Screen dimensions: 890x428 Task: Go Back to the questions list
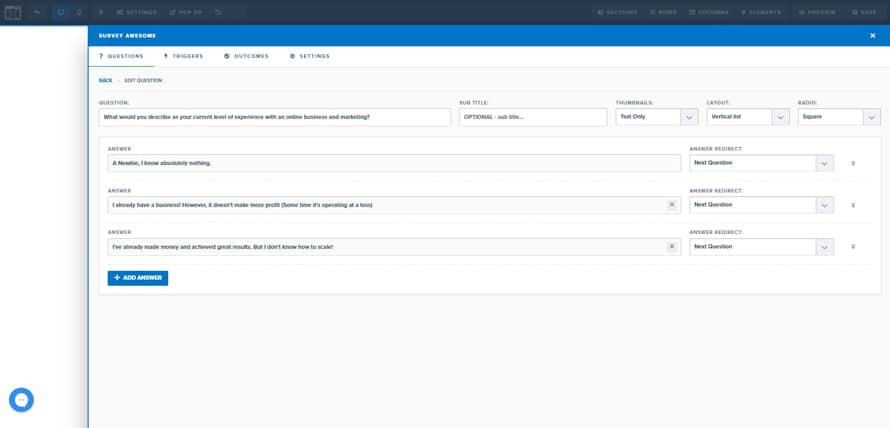[x=105, y=80]
